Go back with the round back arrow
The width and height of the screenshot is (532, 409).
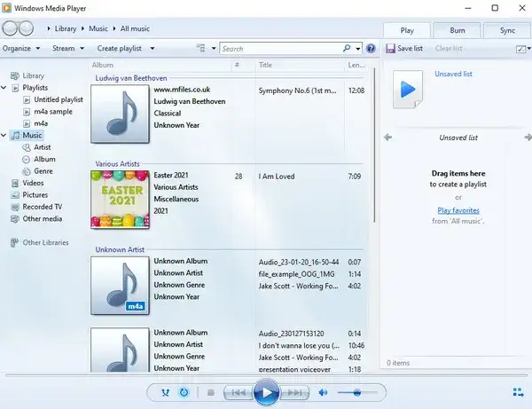point(10,28)
